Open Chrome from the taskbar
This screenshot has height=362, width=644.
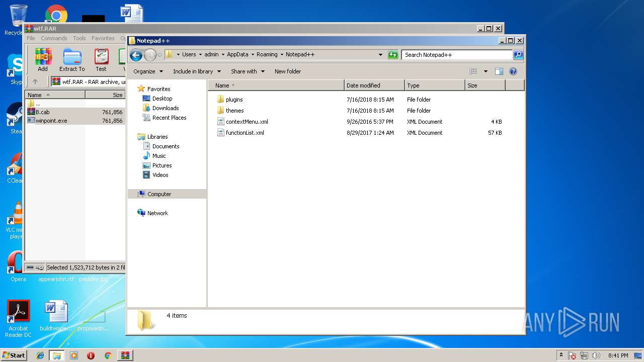point(108,355)
